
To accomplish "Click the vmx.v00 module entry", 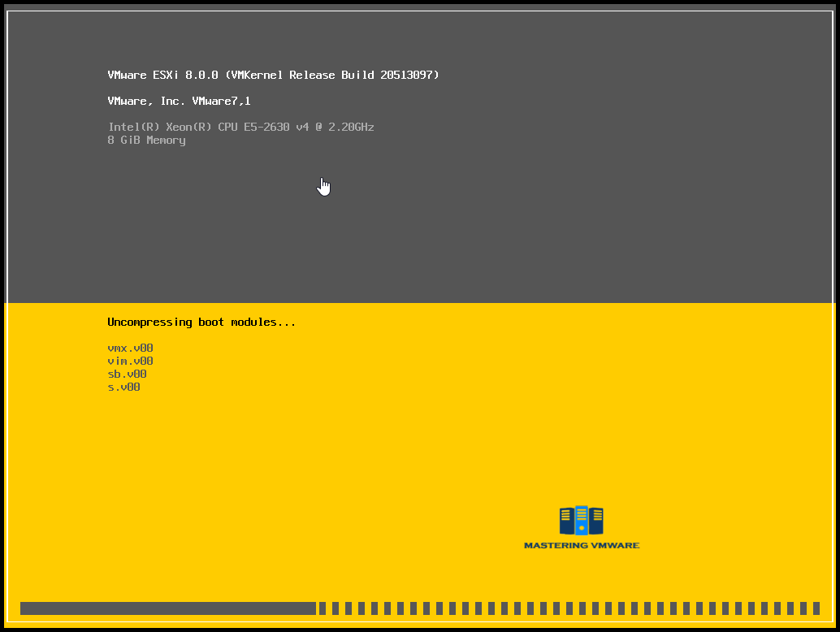I will click(x=130, y=348).
